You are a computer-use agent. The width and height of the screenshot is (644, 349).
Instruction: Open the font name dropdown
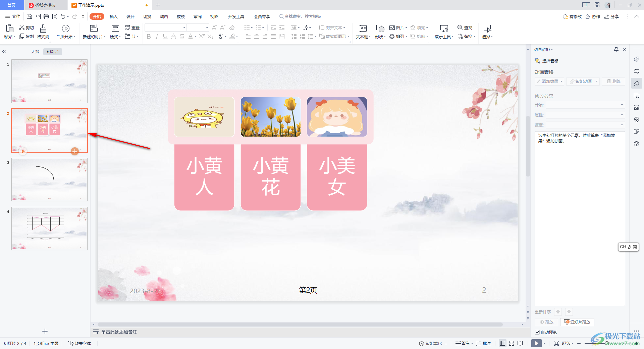(184, 28)
